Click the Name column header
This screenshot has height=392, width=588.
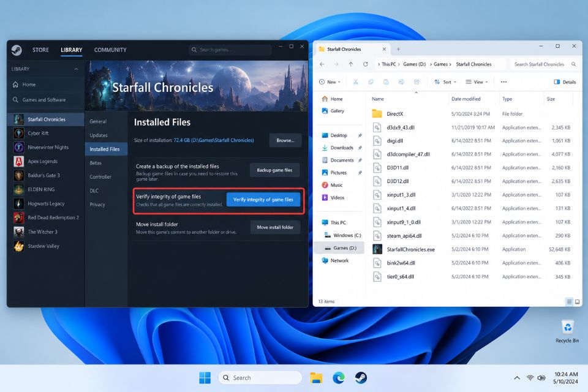(378, 99)
